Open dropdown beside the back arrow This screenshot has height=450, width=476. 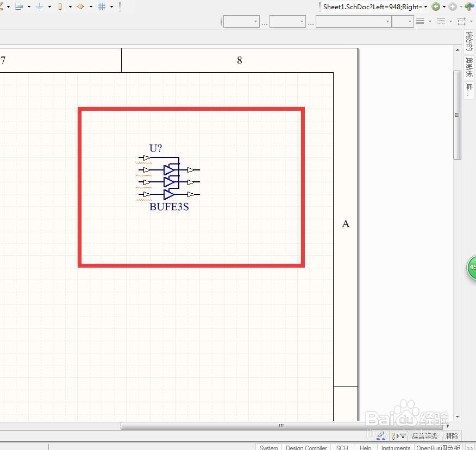(444, 7)
